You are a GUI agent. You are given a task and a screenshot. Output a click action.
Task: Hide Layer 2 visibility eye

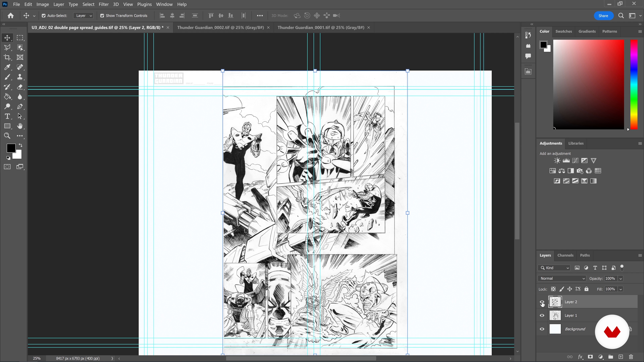(542, 302)
